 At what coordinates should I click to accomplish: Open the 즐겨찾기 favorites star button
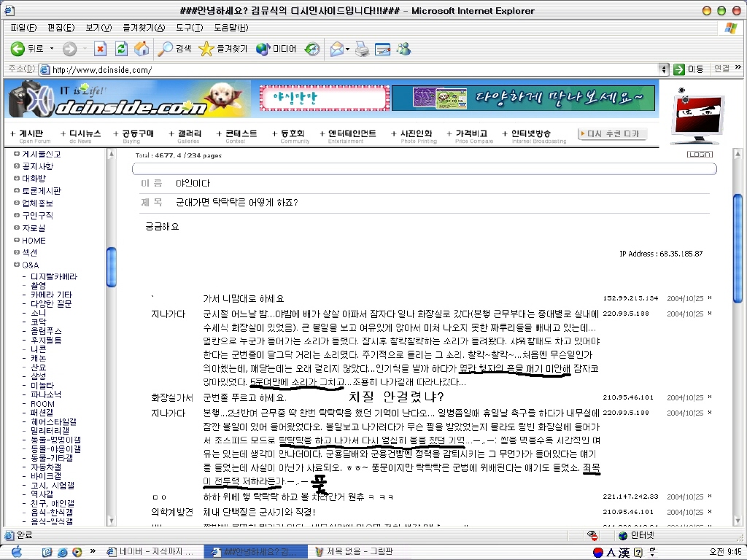coord(223,49)
